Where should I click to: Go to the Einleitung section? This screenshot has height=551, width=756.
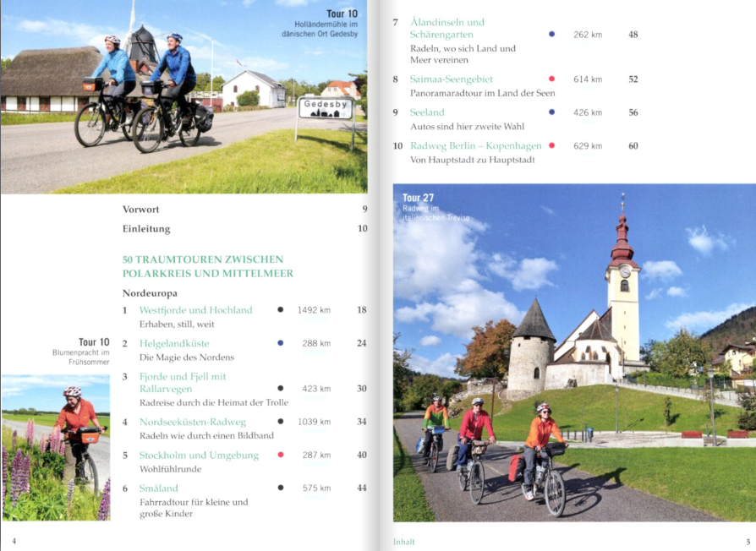tap(146, 229)
